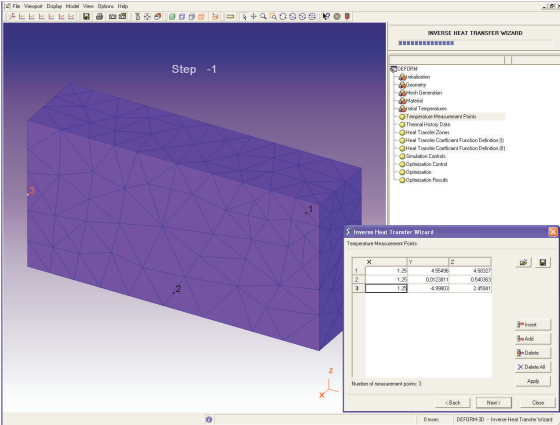
Task: Select Simulation Controls tree step
Action: click(x=425, y=156)
